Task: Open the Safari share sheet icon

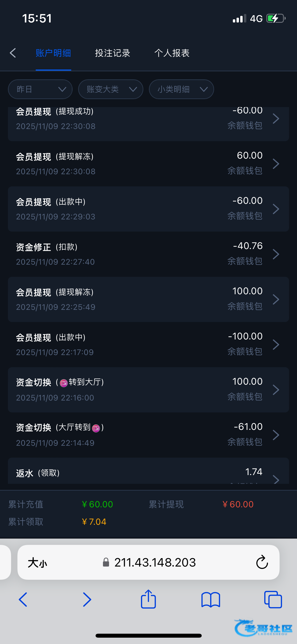Action: [x=148, y=599]
